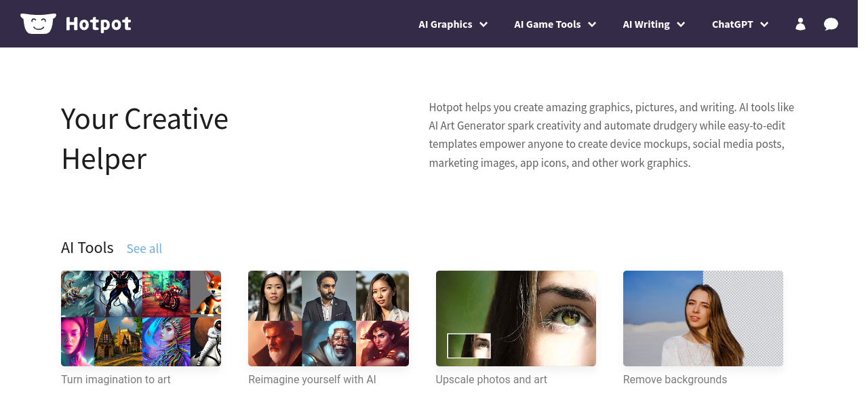Viewport: 868px width, 407px height.
Task: Select the AI Writing menu label
Action: point(646,24)
